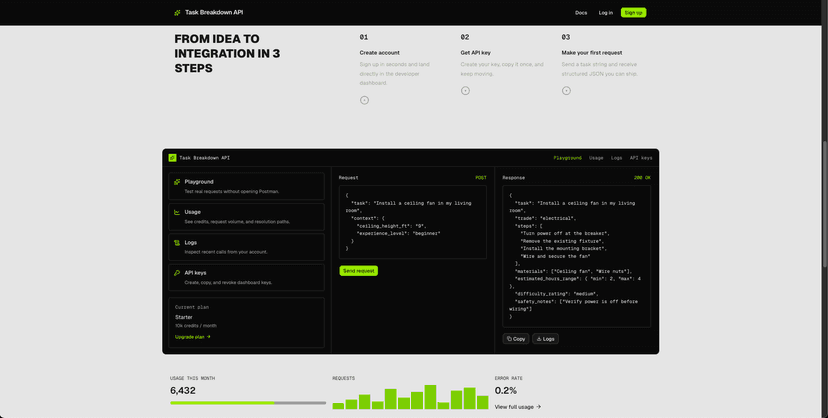
Task: Click the Logs sidebar icon
Action: [177, 243]
